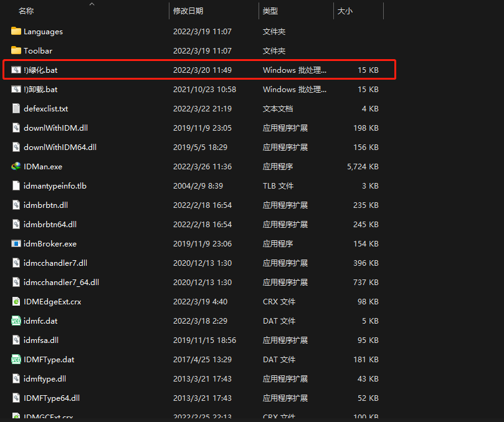
Task: Select the file name IDMEdgeExt.crx
Action: 52,302
